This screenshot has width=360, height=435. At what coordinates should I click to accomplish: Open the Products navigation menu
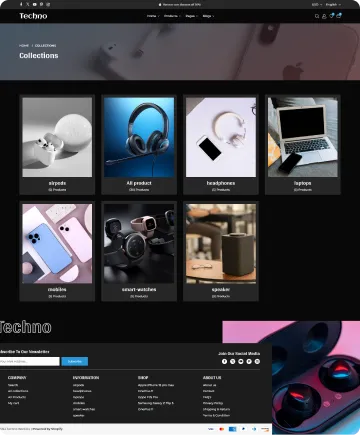coord(172,16)
